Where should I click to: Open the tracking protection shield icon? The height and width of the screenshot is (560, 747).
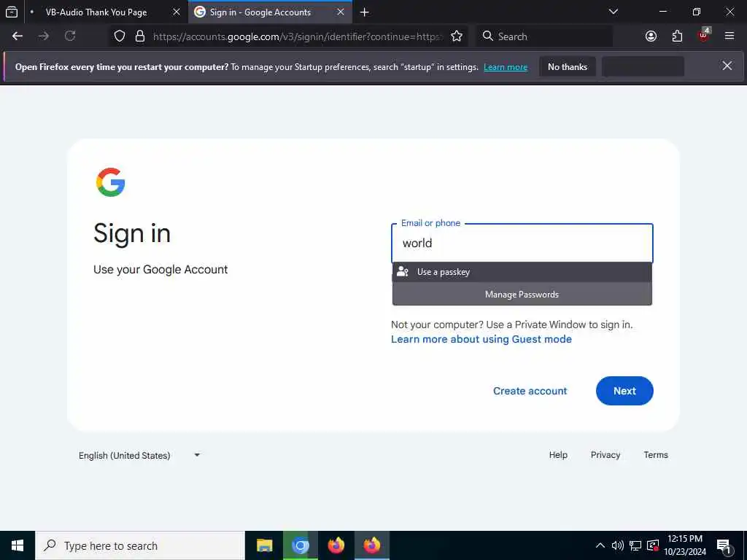click(x=120, y=36)
